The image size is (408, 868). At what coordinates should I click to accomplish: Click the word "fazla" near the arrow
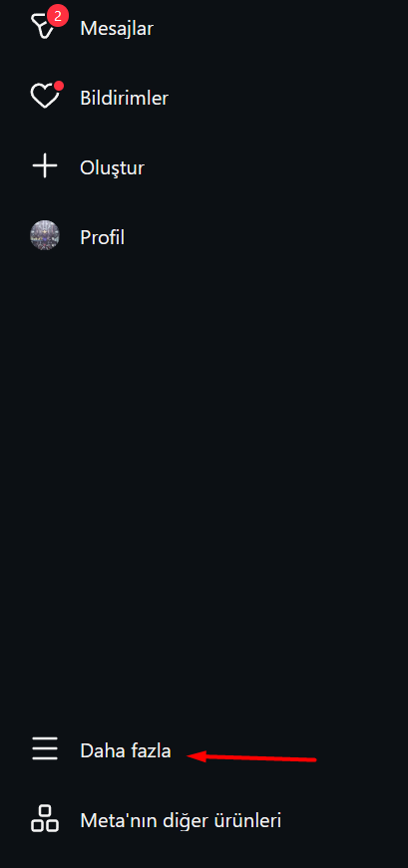pyautogui.click(x=149, y=751)
